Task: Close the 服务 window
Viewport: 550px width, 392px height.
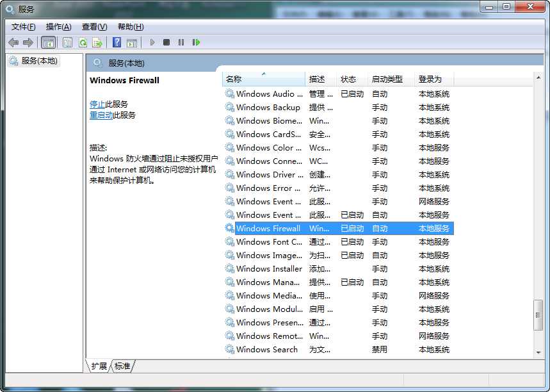Action: click(x=531, y=6)
